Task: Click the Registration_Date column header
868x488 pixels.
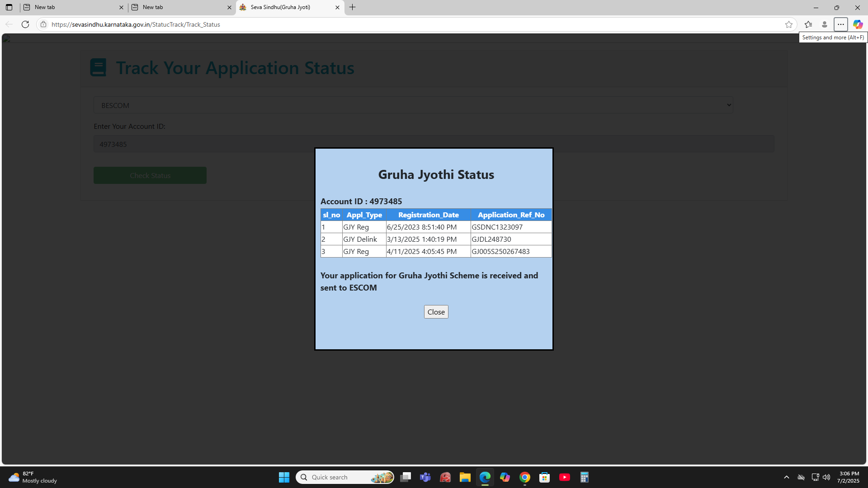Action: pos(429,215)
